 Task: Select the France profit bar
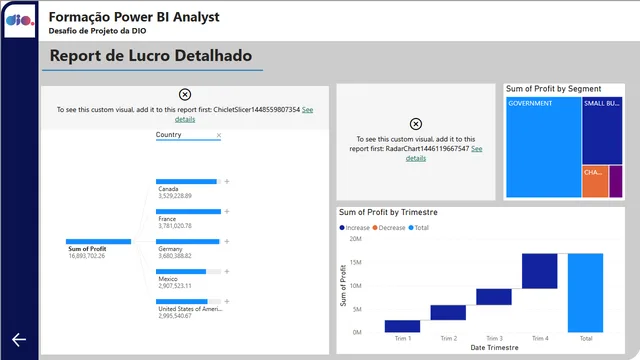[188, 211]
